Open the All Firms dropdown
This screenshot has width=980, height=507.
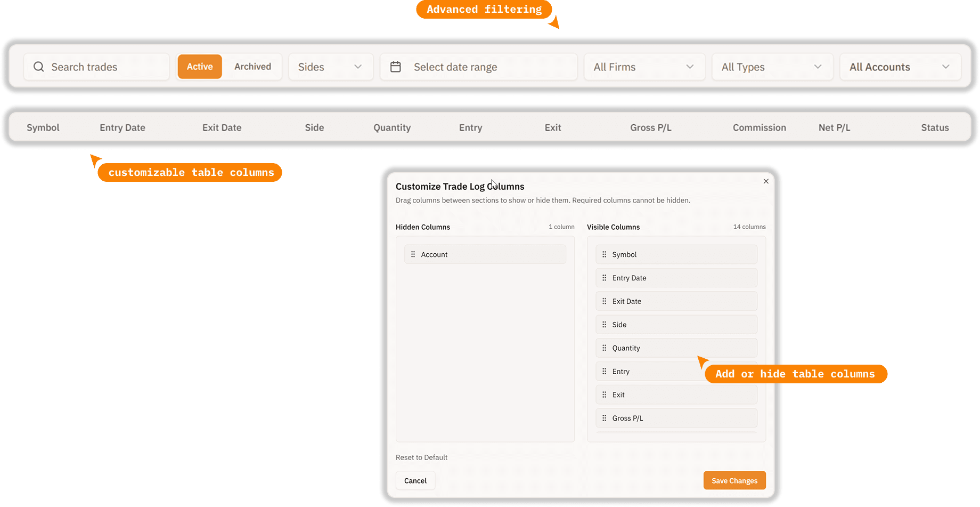(644, 67)
